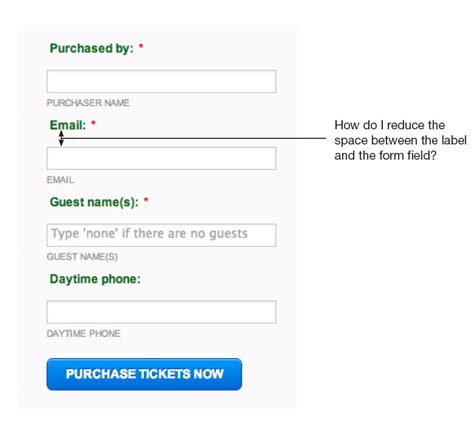Viewport: 474px width, 437px height.
Task: Click the Purchased by text field
Action: point(161,81)
